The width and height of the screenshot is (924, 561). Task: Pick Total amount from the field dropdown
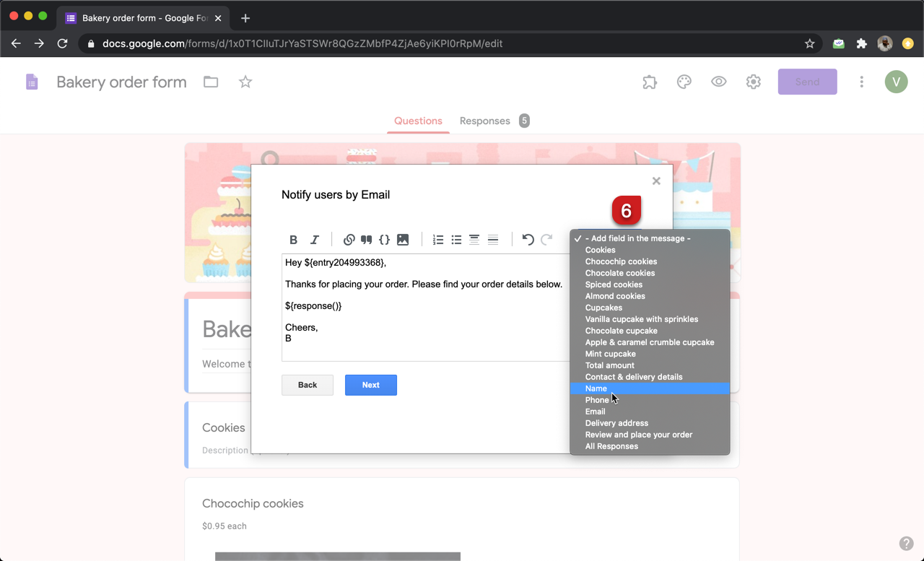[x=609, y=365]
